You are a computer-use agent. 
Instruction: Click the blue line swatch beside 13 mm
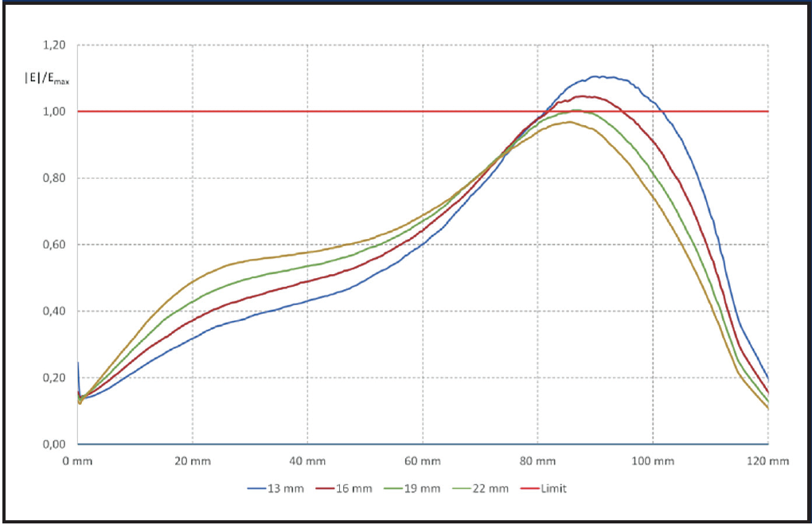pos(256,488)
